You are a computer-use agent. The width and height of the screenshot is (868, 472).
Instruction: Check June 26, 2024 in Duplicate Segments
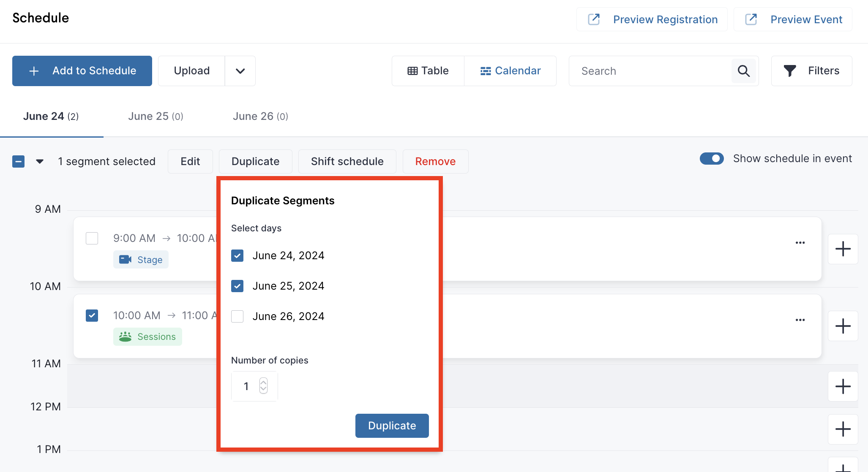click(x=237, y=316)
